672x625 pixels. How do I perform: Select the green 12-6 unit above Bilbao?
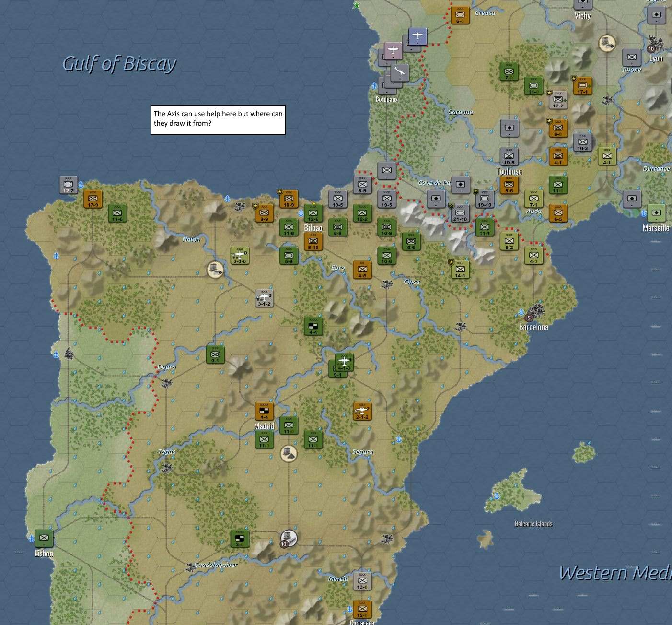click(x=313, y=213)
